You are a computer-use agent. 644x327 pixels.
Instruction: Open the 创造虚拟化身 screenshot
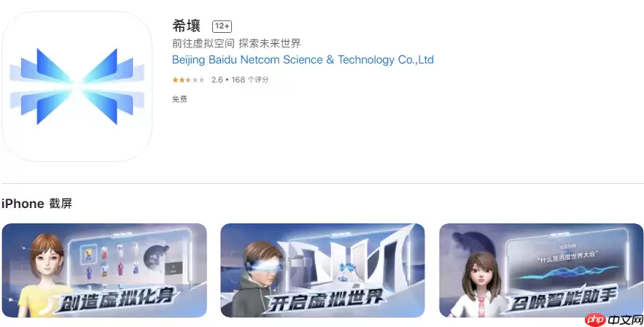[x=104, y=270]
